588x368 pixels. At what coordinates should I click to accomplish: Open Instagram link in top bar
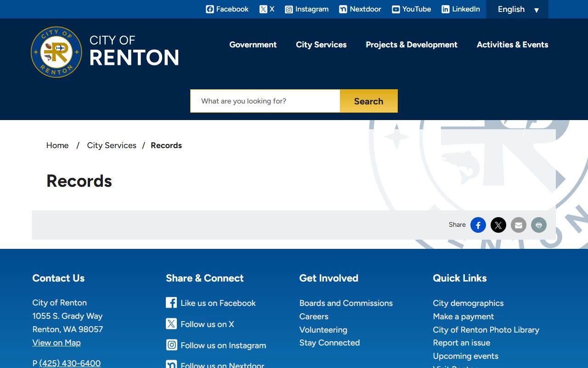point(306,9)
